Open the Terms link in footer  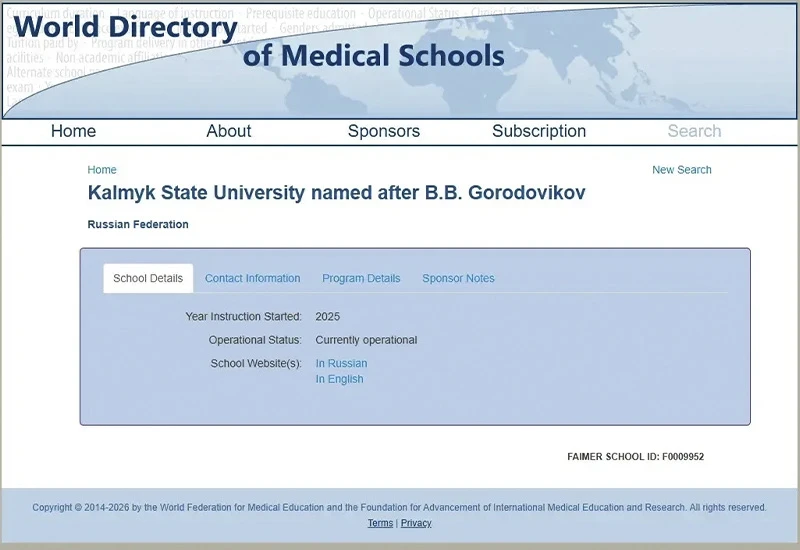click(x=380, y=523)
